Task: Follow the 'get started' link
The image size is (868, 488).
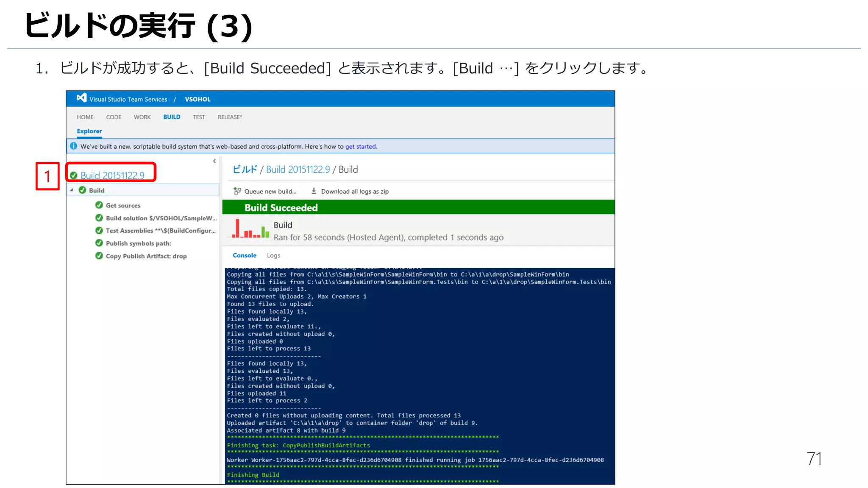Action: pyautogui.click(x=361, y=147)
